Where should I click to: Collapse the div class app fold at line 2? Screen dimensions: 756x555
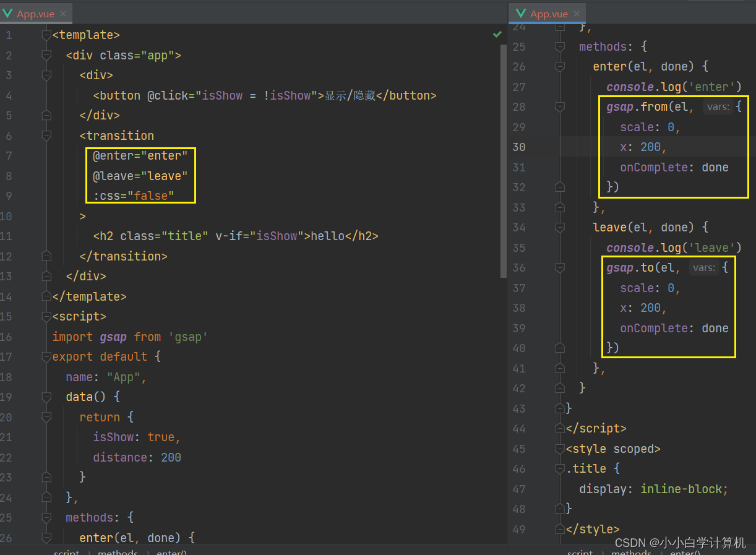pos(46,56)
